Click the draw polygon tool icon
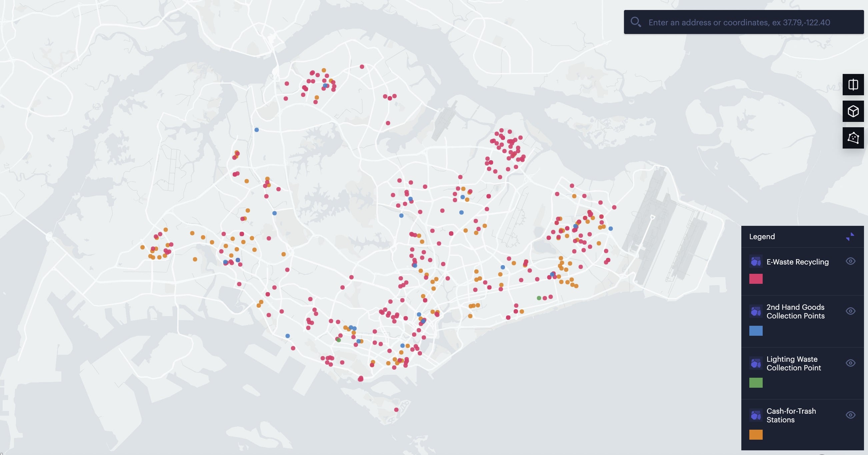The height and width of the screenshot is (455, 868). click(x=853, y=138)
